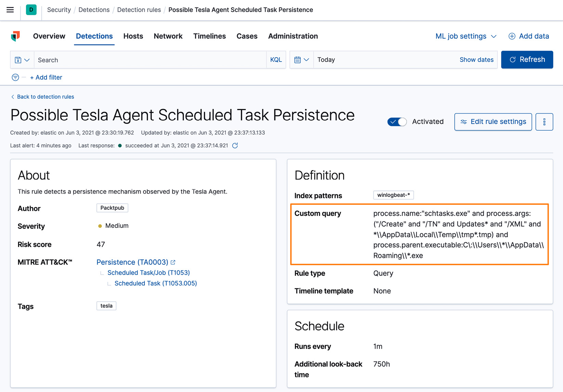Viewport: 563px width, 392px height.
Task: Select the Detections tab
Action: [94, 36]
